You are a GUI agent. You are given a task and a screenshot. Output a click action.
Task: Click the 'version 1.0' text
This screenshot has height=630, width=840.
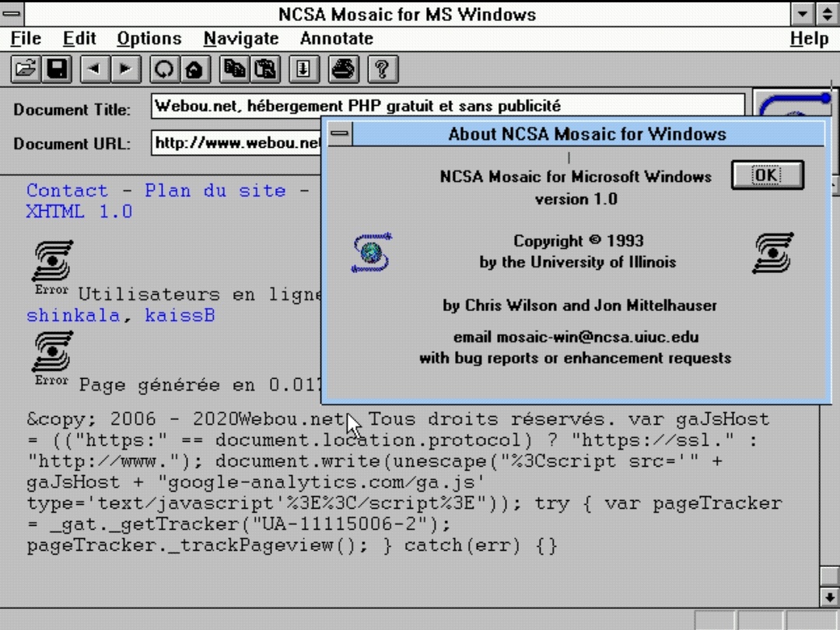[576, 199]
